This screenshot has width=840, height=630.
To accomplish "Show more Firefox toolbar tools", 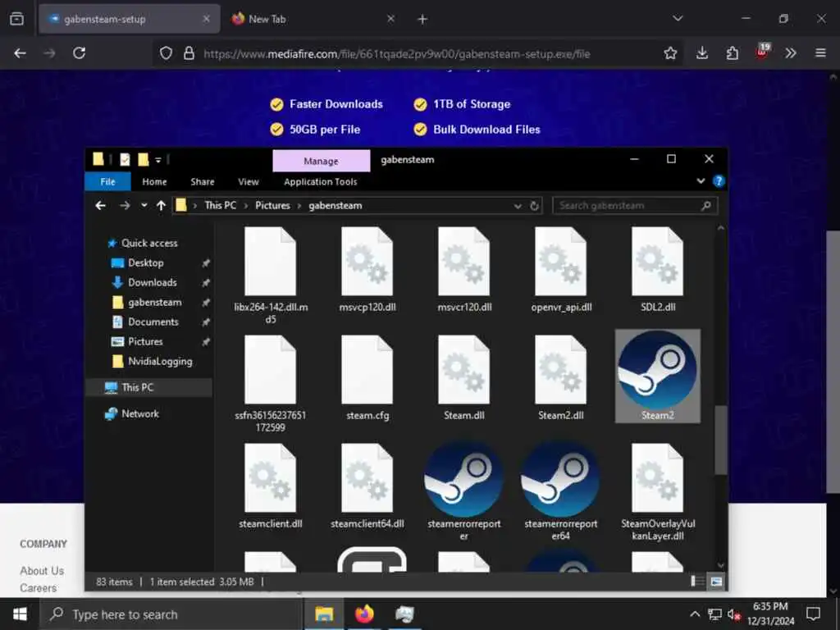I will (791, 53).
